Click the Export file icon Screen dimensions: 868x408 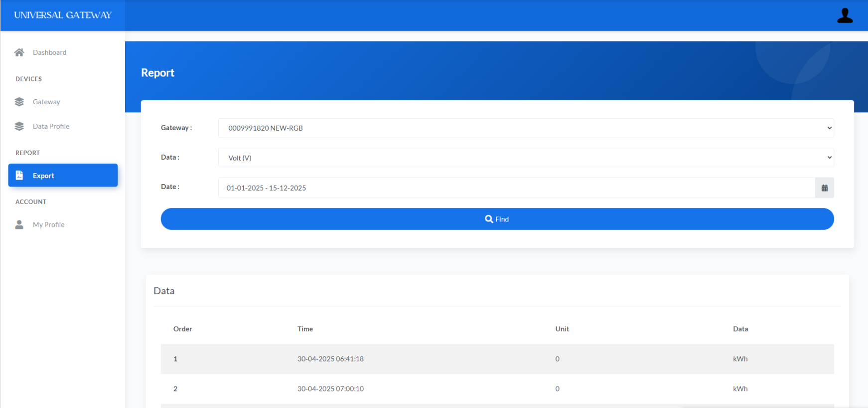pyautogui.click(x=19, y=175)
